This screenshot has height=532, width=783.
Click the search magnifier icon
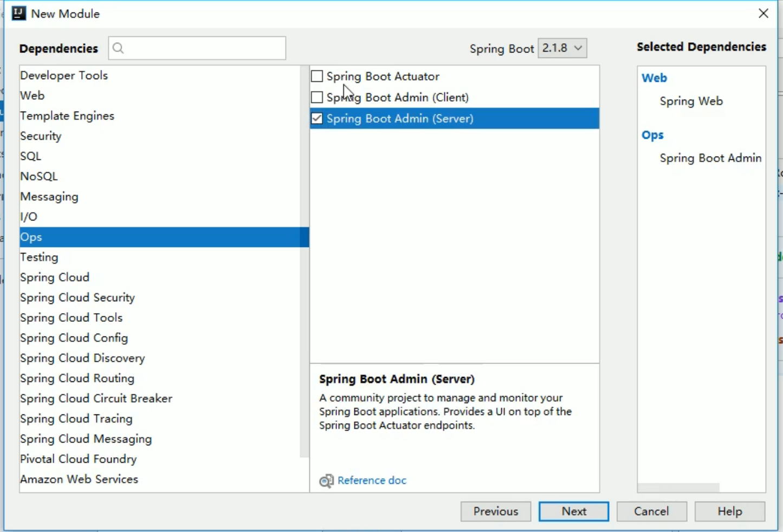pos(118,48)
